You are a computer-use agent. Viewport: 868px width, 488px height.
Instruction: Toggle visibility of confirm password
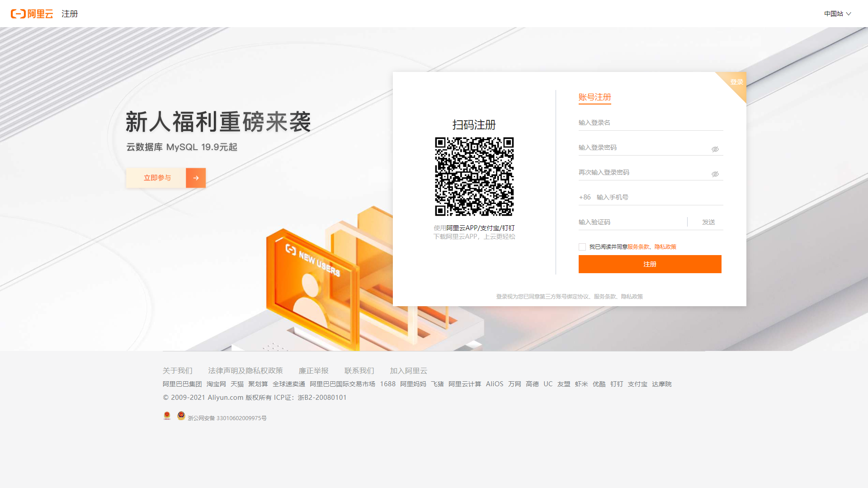[715, 174]
